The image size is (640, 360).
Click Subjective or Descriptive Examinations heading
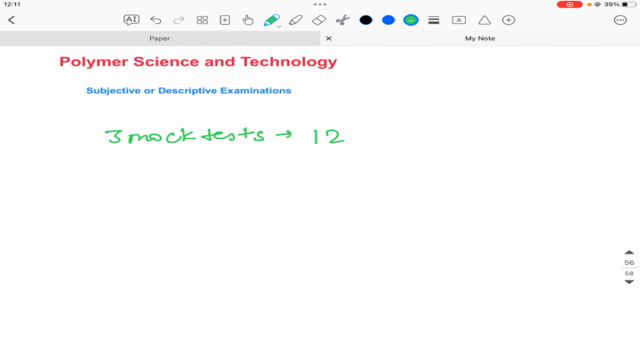189,91
